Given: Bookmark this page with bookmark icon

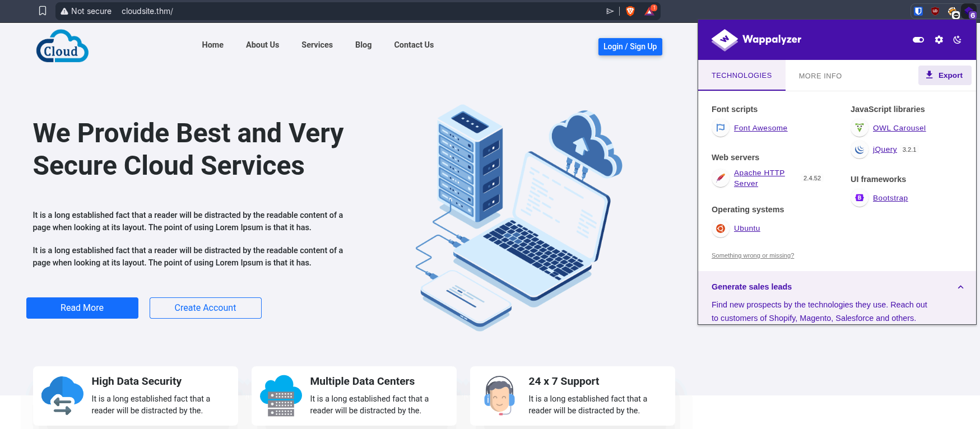Looking at the screenshot, I should [x=43, y=11].
